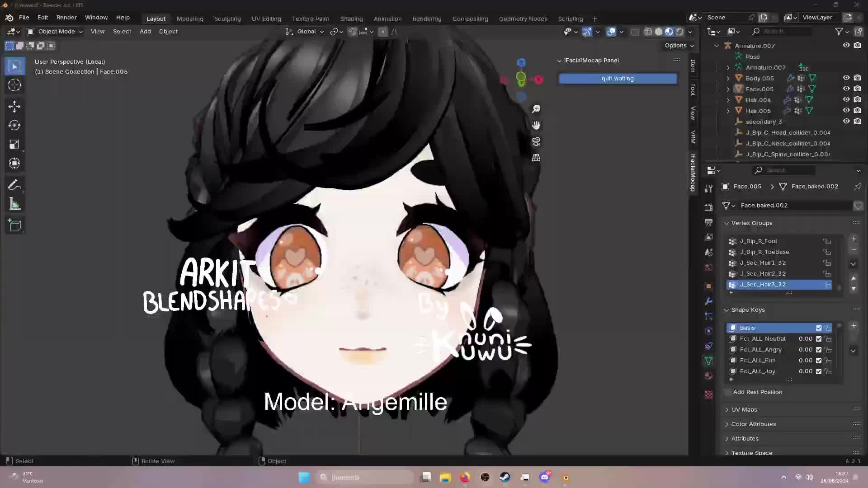The width and height of the screenshot is (868, 488).
Task: Click Add Rest Position in Shape Keys
Action: pos(758,392)
